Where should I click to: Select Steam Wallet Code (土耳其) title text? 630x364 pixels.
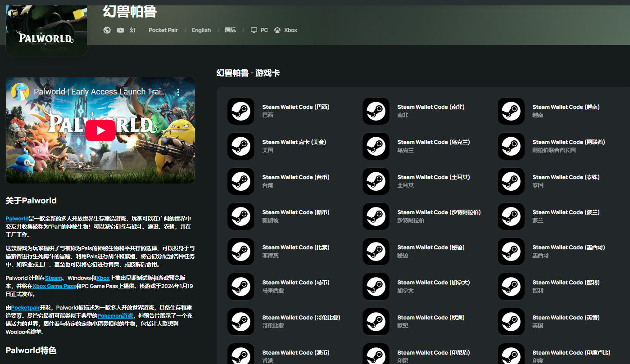pyautogui.click(x=434, y=177)
